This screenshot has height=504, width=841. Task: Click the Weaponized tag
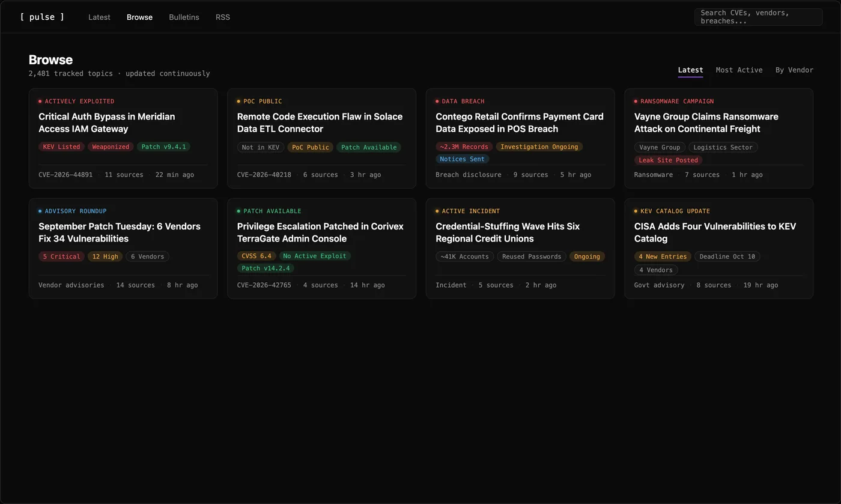point(111,147)
